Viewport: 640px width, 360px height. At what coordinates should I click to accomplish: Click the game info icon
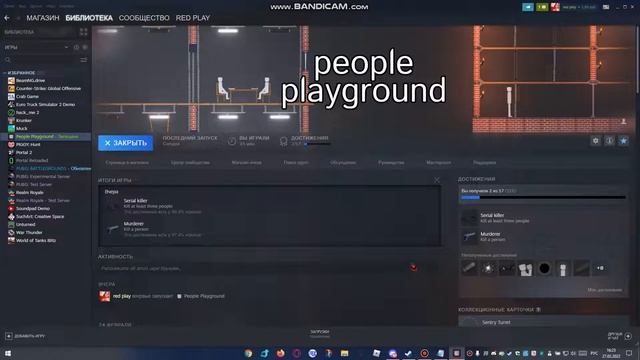click(x=609, y=141)
